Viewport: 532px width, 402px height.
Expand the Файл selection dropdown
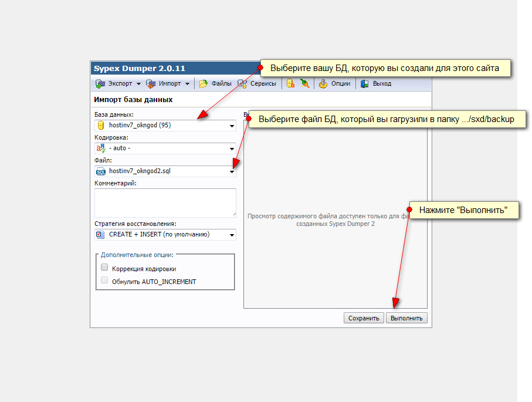click(x=232, y=171)
